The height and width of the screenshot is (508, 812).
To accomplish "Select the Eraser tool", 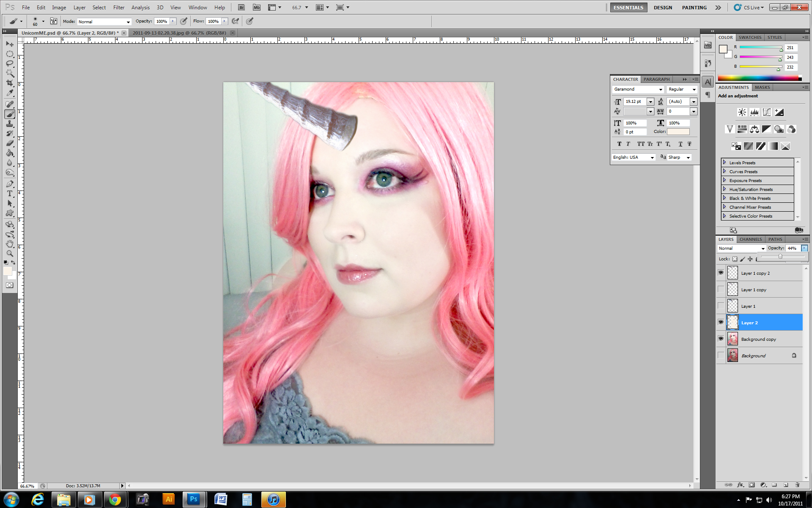I will [10, 143].
